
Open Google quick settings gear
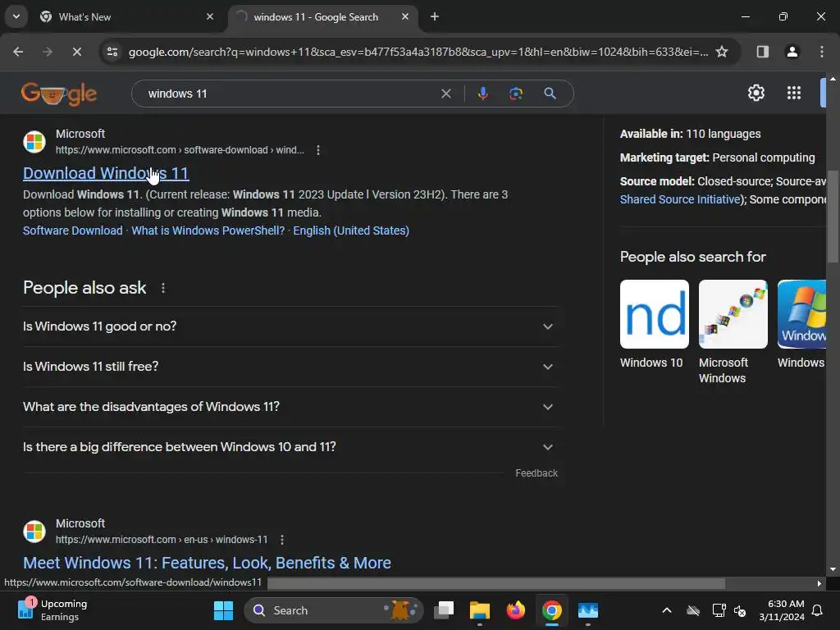click(x=756, y=93)
